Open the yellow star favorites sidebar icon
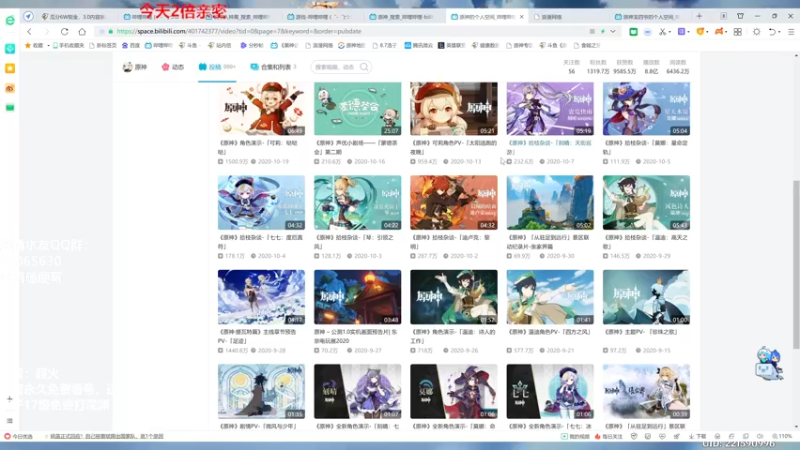This screenshot has height=450, width=800. (10, 68)
